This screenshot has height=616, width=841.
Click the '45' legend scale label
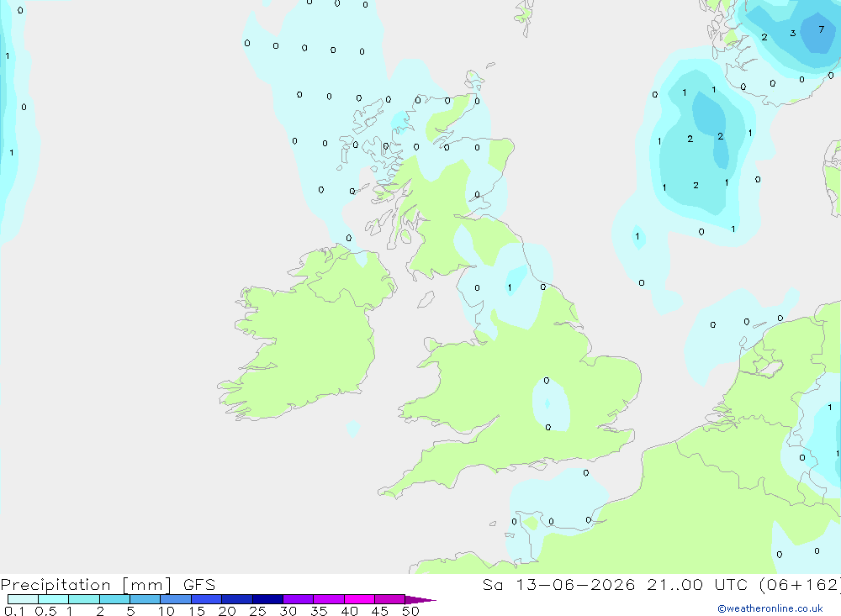tap(380, 611)
